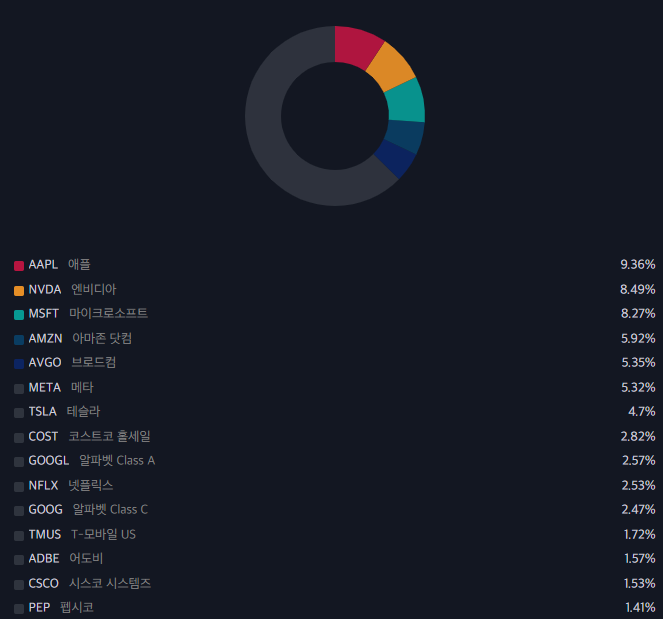
Task: Click the gray META legend square
Action: point(19,389)
